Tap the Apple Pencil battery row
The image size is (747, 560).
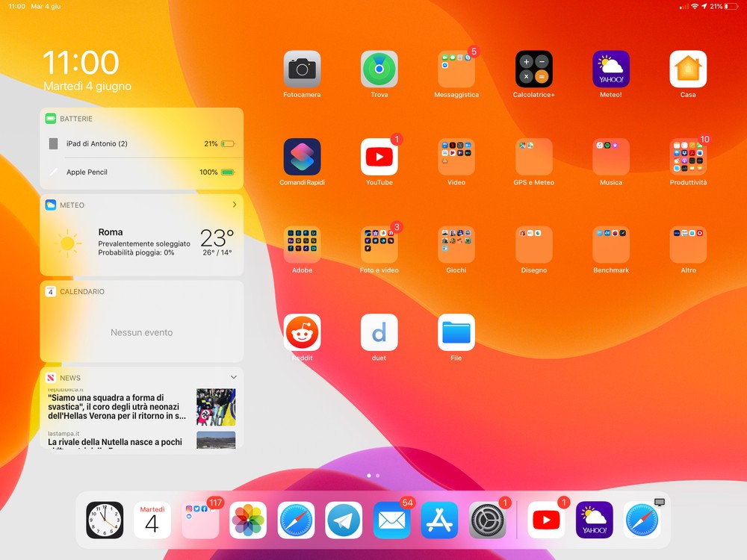coord(142,172)
